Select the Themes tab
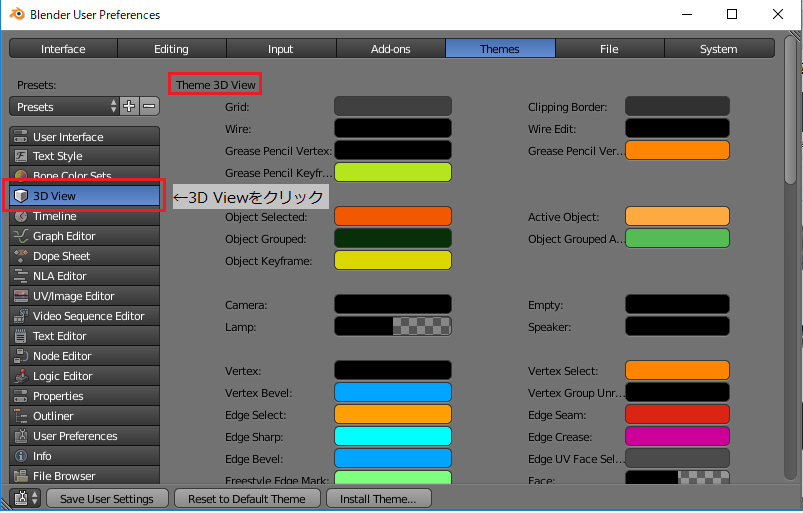The height and width of the screenshot is (513, 803). pyautogui.click(x=500, y=49)
